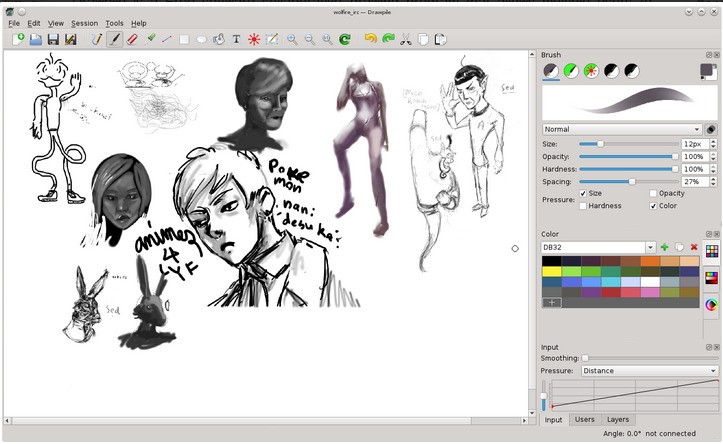Open the Pressure Distance dropdown
This screenshot has width=723, height=444.
649,371
